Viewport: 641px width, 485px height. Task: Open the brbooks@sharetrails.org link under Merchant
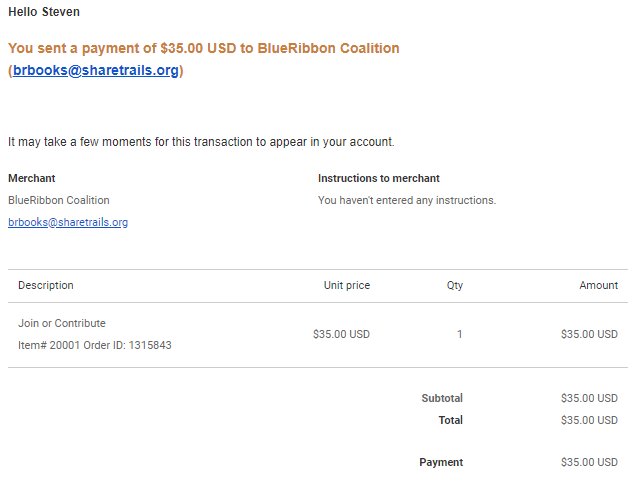[68, 222]
